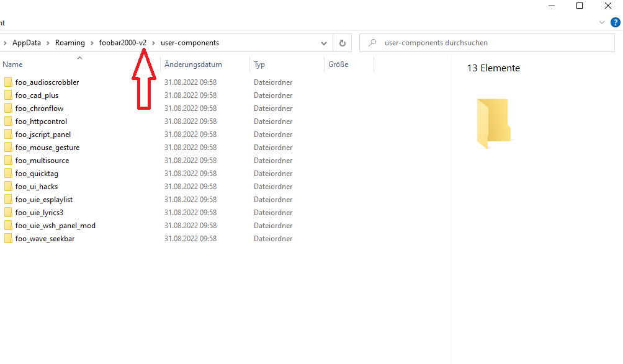Click Dateiordner type in foo_wave_seekbar row

274,239
